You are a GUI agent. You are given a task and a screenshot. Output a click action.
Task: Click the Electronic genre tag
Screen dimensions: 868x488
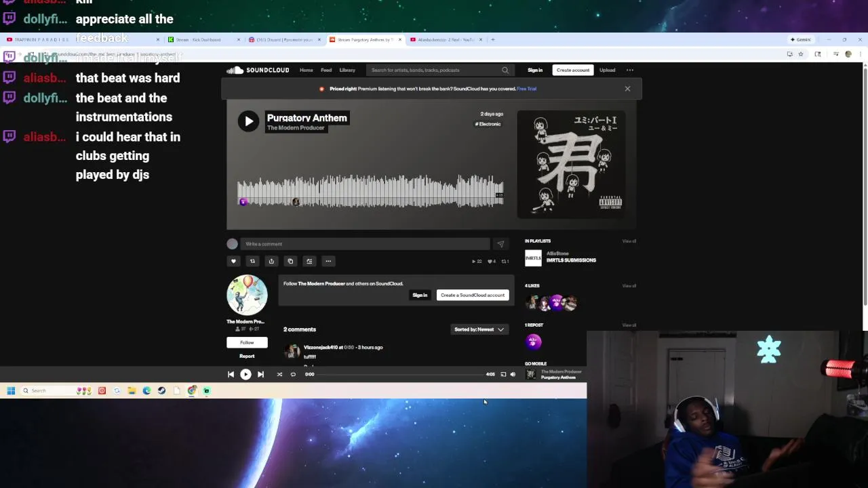(488, 124)
